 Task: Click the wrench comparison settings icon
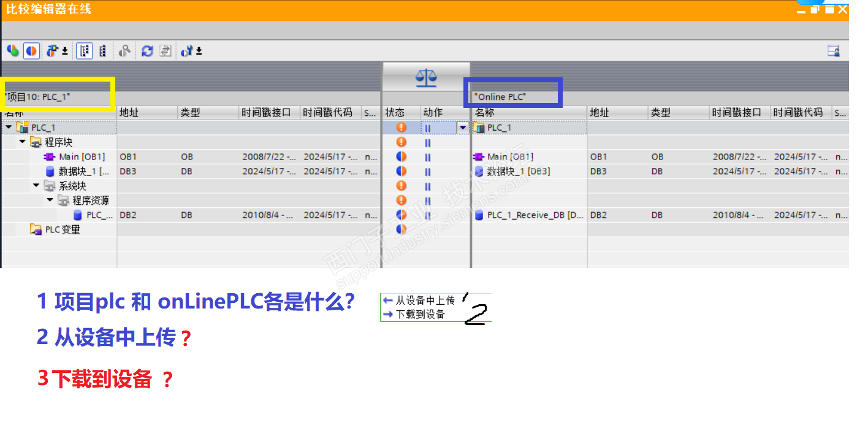click(187, 51)
